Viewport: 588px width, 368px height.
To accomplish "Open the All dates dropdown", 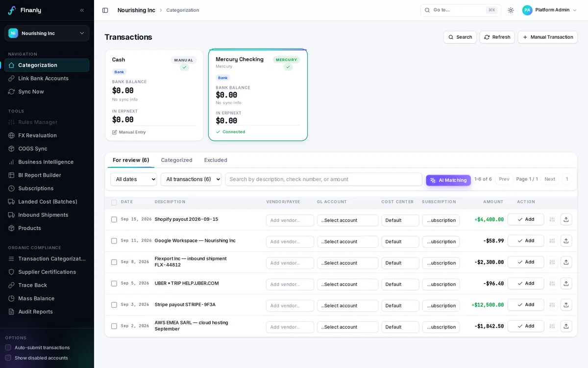I will pyautogui.click(x=133, y=180).
